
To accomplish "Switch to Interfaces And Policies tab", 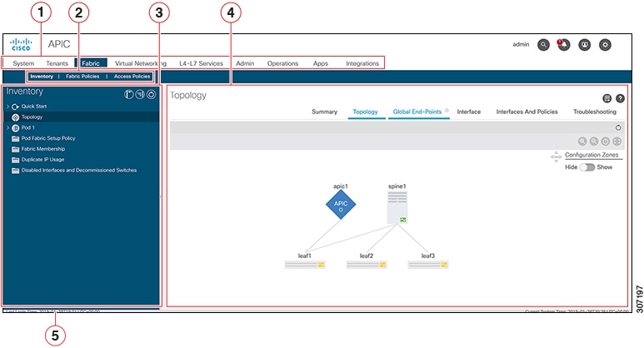I will click(x=527, y=112).
